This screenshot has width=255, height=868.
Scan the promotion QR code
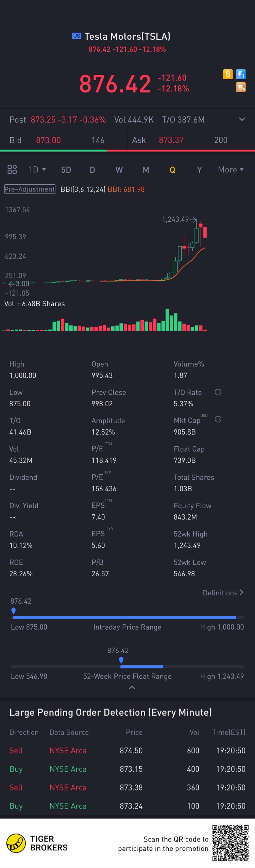click(x=231, y=843)
